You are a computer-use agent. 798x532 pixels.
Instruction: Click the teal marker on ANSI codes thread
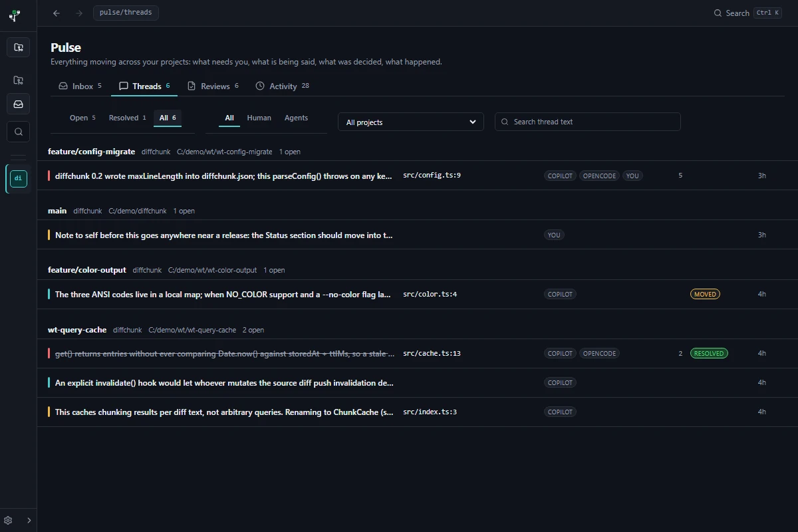coord(49,294)
